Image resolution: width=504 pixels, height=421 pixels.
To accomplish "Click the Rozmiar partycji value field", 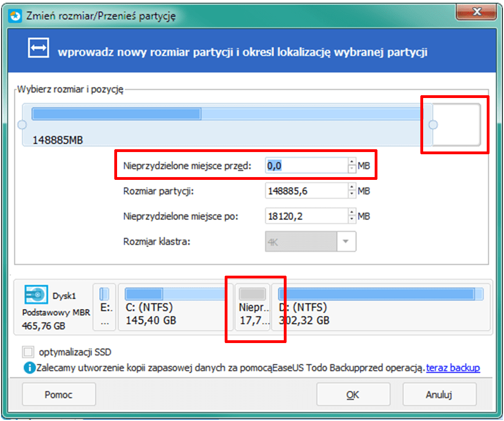I will tap(306, 192).
